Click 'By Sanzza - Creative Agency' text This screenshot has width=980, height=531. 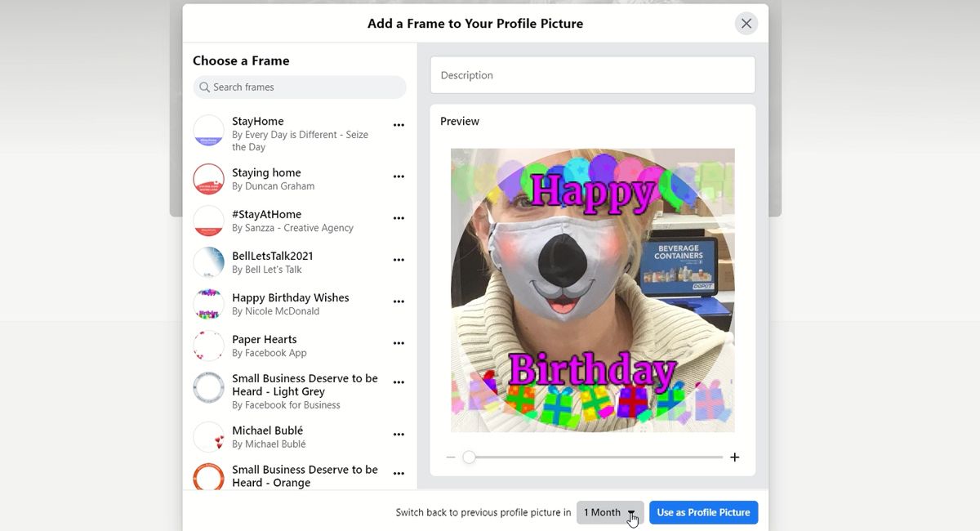292,228
